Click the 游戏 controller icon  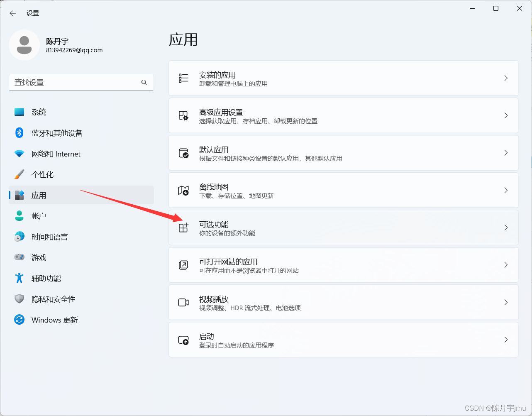click(x=20, y=257)
